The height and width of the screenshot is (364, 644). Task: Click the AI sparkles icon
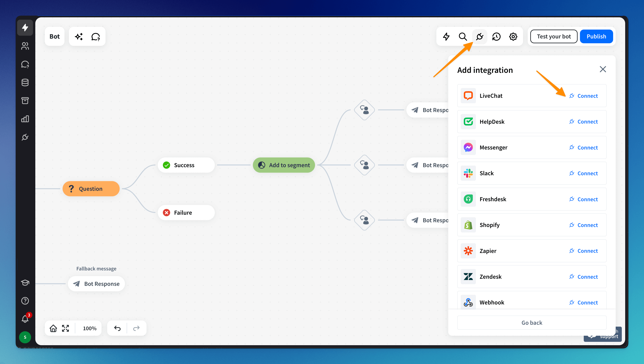point(79,37)
